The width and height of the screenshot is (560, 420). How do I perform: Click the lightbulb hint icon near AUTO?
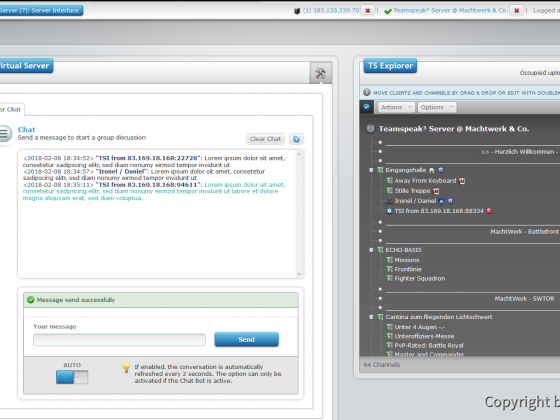click(126, 368)
